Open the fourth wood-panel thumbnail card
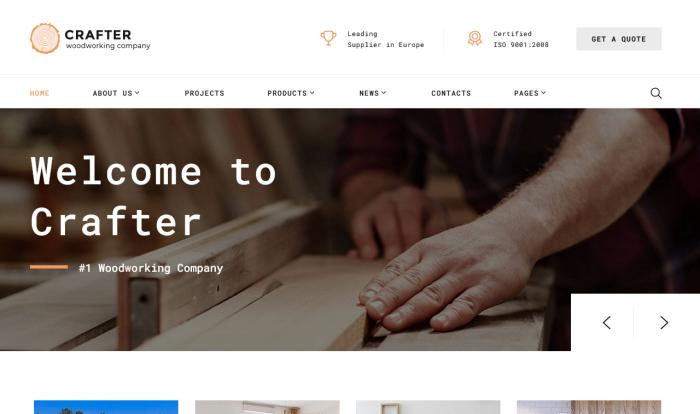The height and width of the screenshot is (414, 700). click(589, 407)
